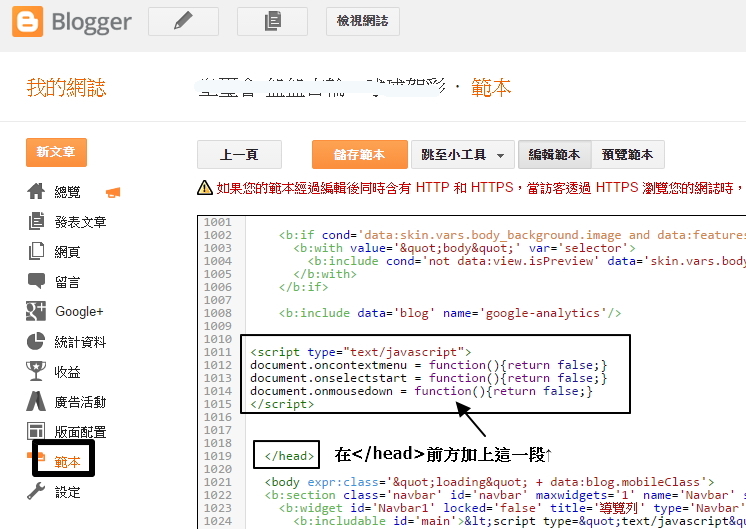Click the trophy icon for 收益
This screenshot has width=746, height=529.
coord(36,371)
